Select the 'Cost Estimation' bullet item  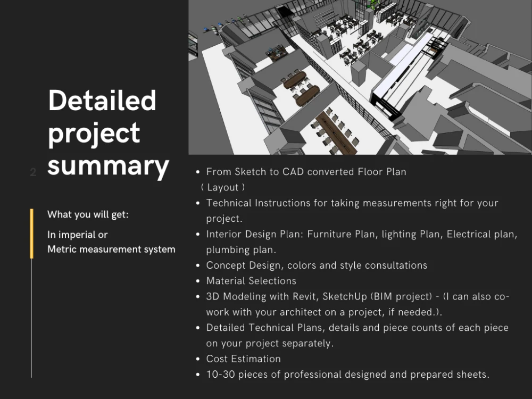[243, 359]
